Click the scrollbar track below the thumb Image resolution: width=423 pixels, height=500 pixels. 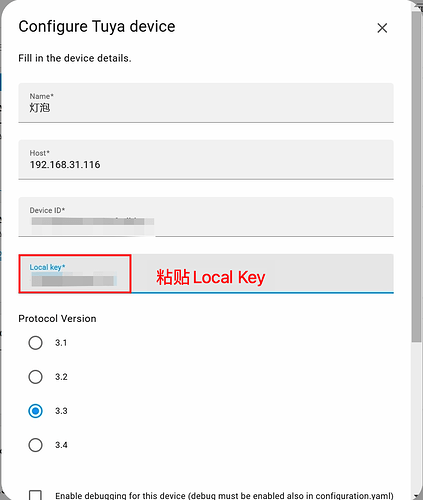(416, 417)
